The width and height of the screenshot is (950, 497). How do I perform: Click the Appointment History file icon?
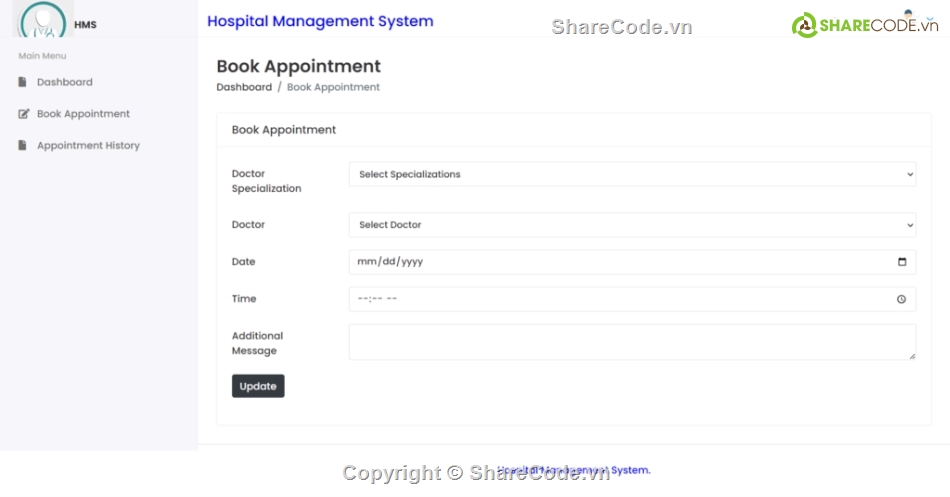coord(22,145)
